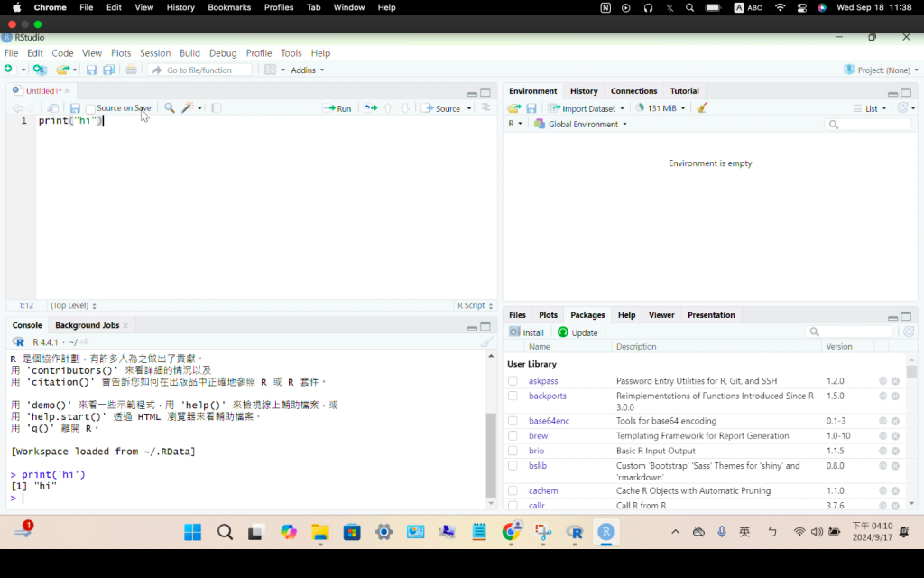Check the cachem package checkbox
924x578 pixels.
[513, 490]
